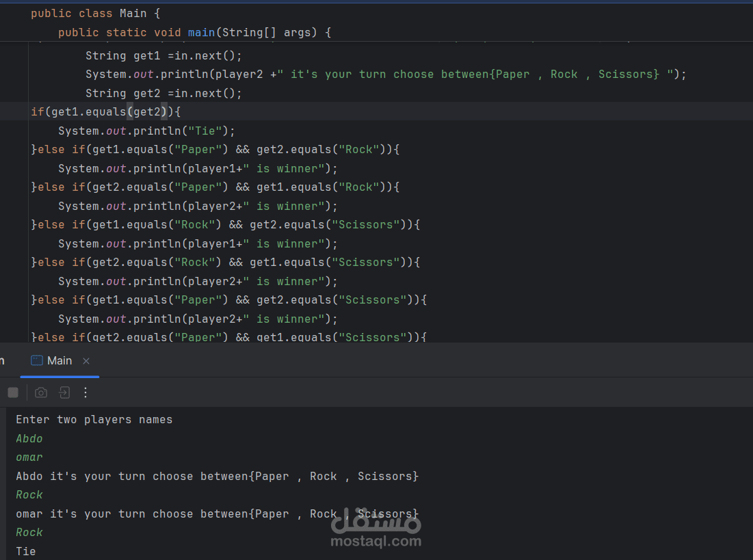Click 'String get2 =in.next();' code line

163,93
